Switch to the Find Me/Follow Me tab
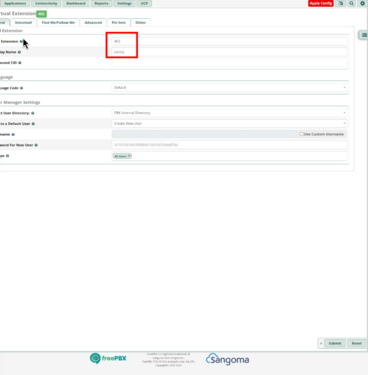 (58, 22)
